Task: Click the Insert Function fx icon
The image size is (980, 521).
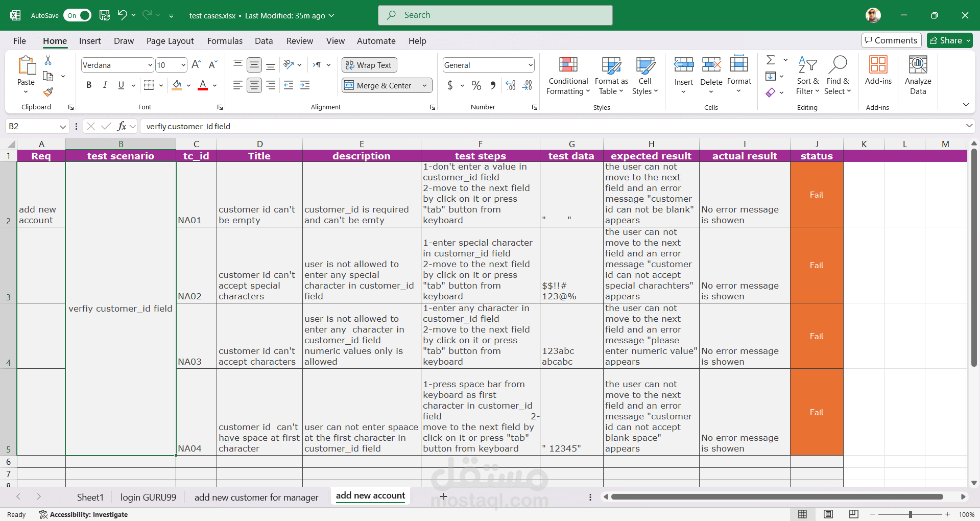Action: click(122, 126)
